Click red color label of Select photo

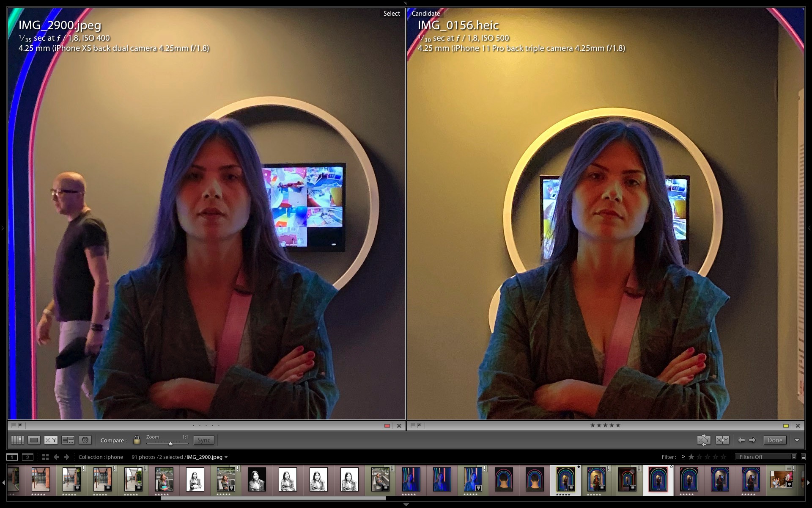(x=387, y=426)
